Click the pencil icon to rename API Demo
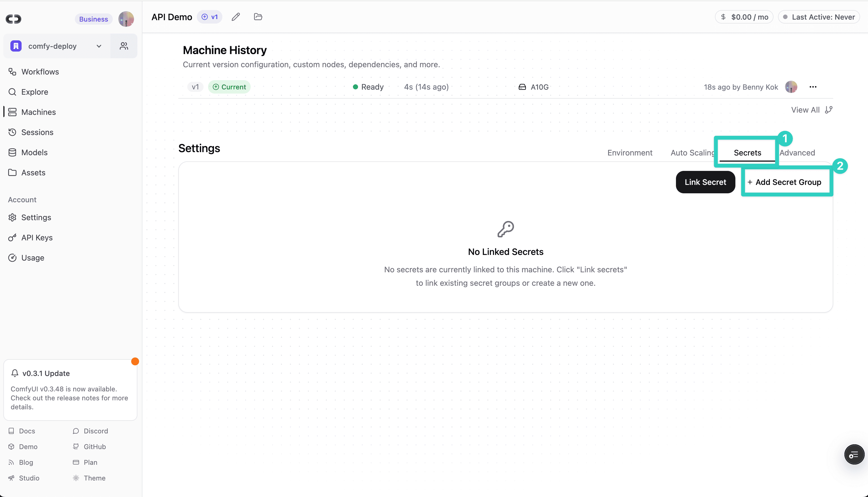 (236, 17)
